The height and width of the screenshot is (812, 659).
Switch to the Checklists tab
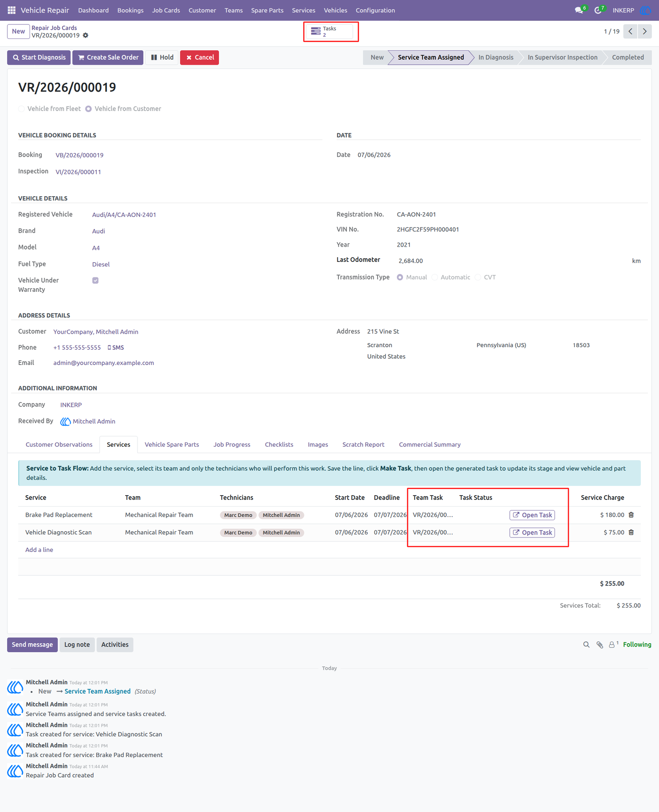pos(279,444)
